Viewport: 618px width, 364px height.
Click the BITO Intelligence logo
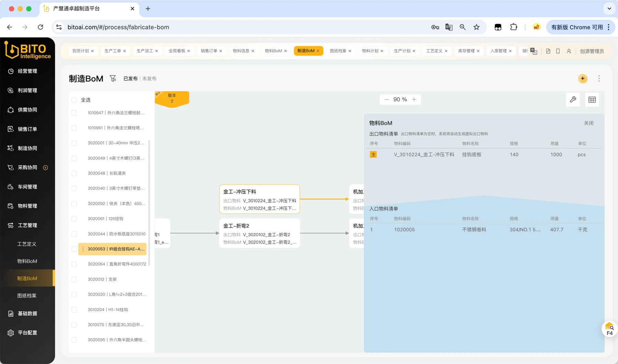tap(27, 50)
